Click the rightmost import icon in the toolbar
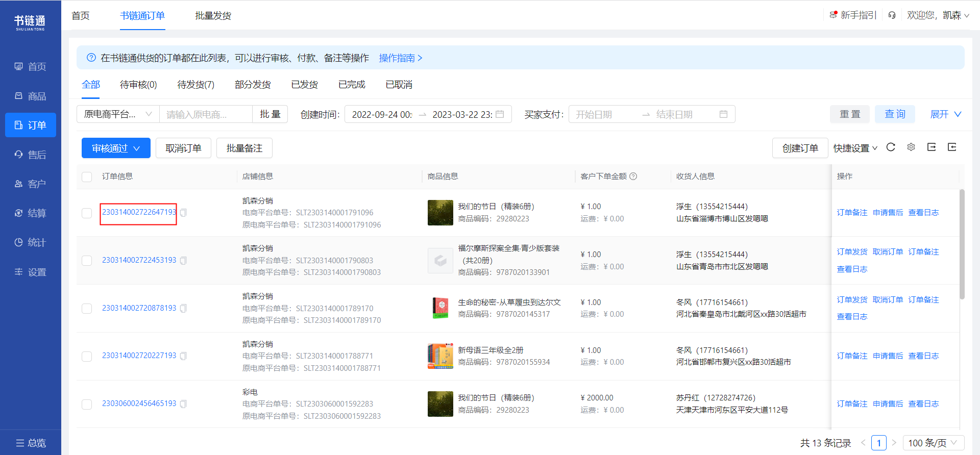The width and height of the screenshot is (980, 455). tap(952, 147)
